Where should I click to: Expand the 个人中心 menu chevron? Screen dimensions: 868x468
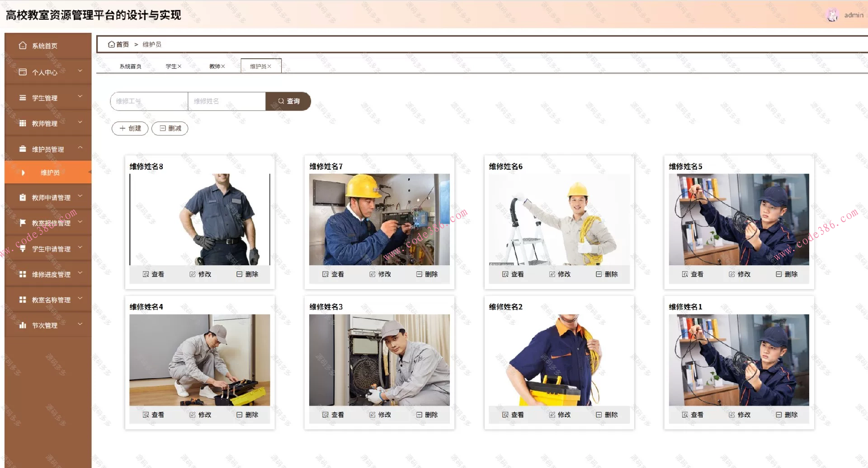point(80,71)
